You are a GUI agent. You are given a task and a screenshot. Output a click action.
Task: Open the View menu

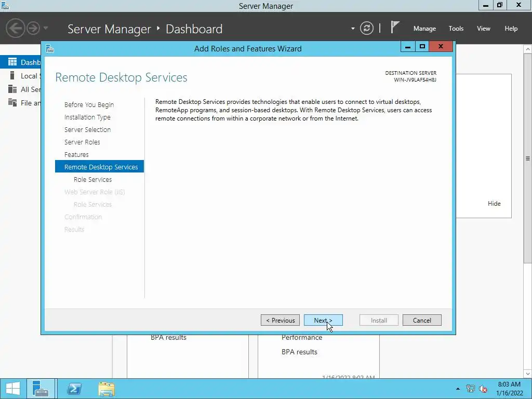pyautogui.click(x=483, y=29)
